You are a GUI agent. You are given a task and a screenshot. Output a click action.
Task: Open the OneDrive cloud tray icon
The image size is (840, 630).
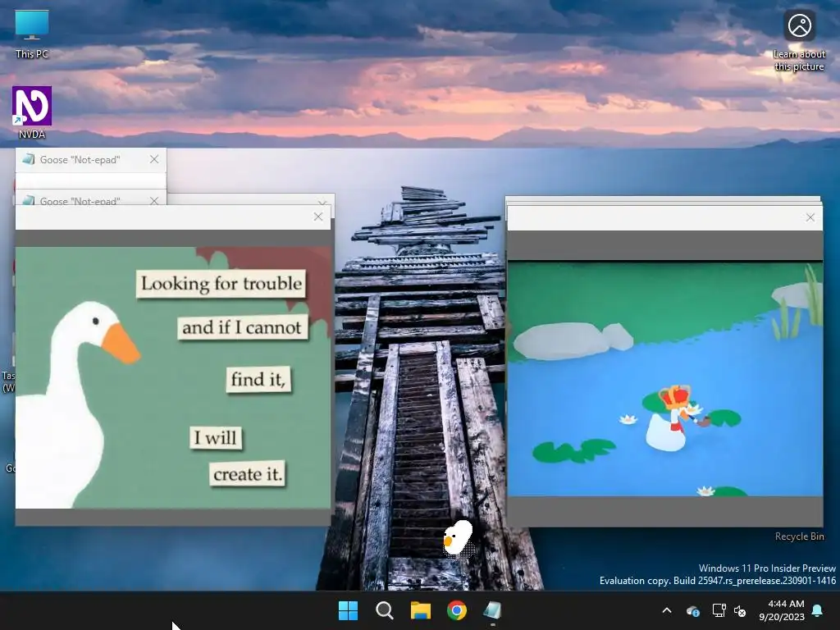pos(692,610)
